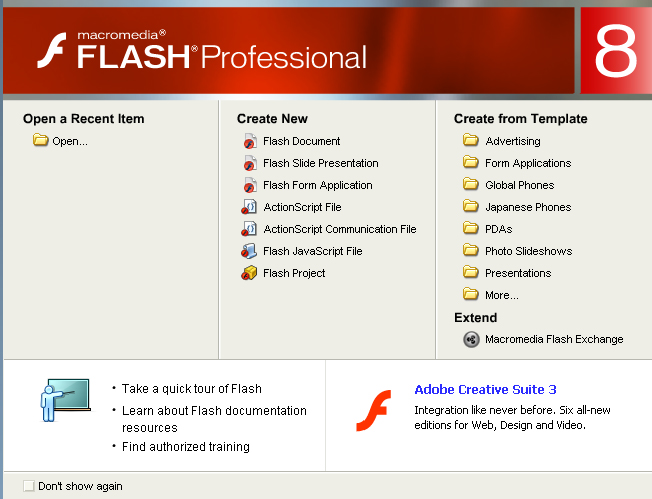This screenshot has width=652, height=499.
Task: Choose the Advertising template category
Action: pos(513,141)
